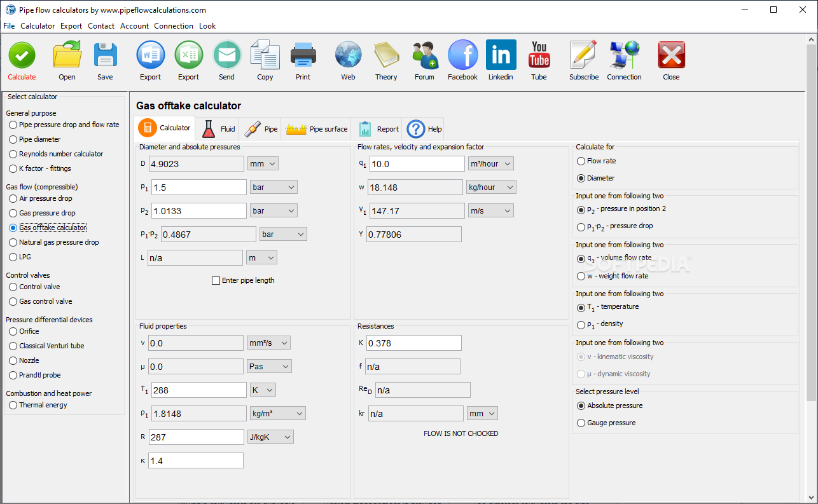
Task: Open a file with the Open folder icon
Action: [67, 56]
